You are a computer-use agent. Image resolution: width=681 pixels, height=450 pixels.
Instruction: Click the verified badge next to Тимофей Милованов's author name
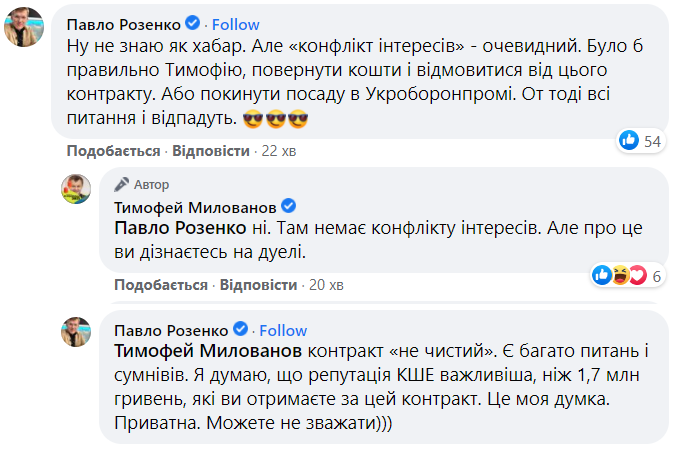click(288, 206)
